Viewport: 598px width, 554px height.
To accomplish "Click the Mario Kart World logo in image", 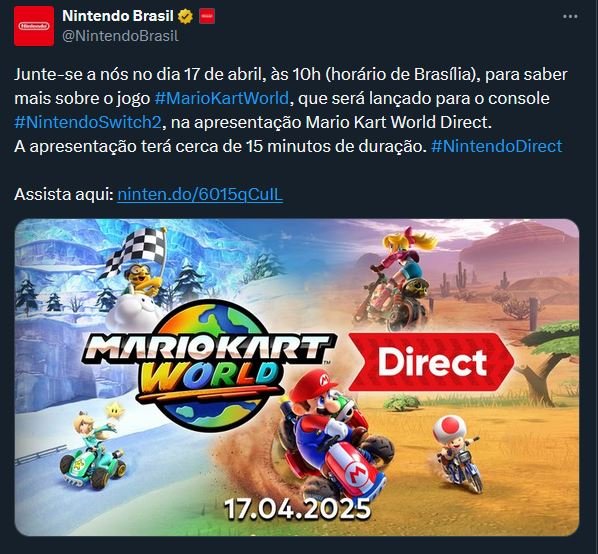I will click(208, 364).
